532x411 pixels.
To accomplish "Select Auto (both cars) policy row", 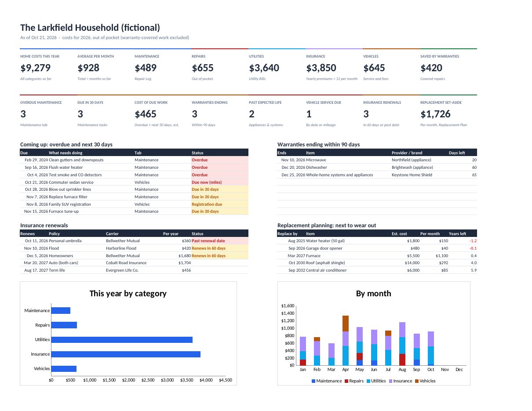I will click(x=134, y=263).
